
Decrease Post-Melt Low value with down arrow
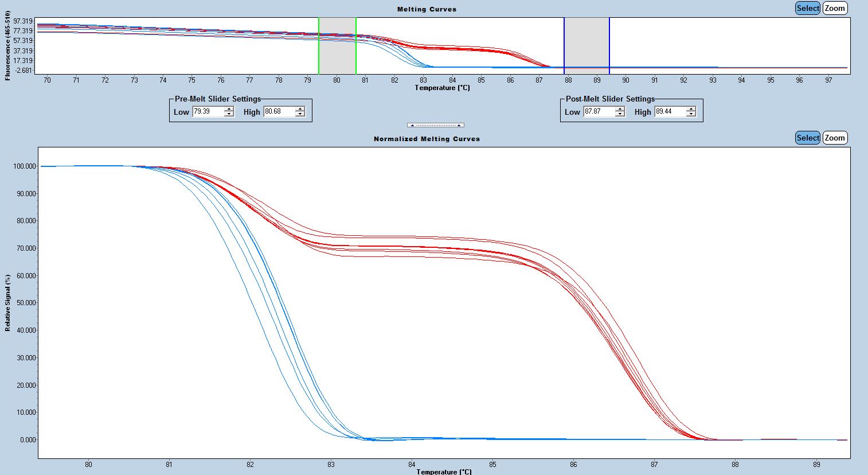[620, 114]
